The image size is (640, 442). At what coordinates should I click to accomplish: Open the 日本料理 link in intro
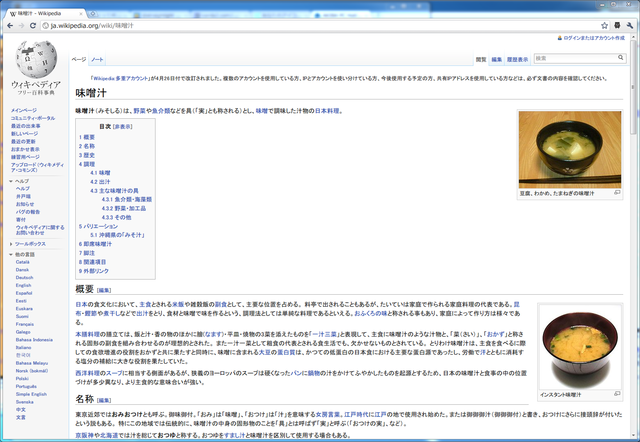327,111
